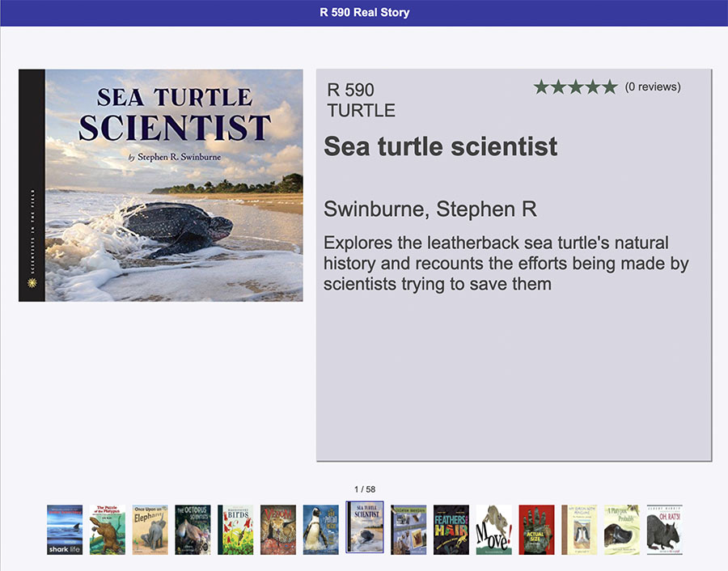Select A Platypus, Probably thumbnail
728x571 pixels.
click(622, 530)
